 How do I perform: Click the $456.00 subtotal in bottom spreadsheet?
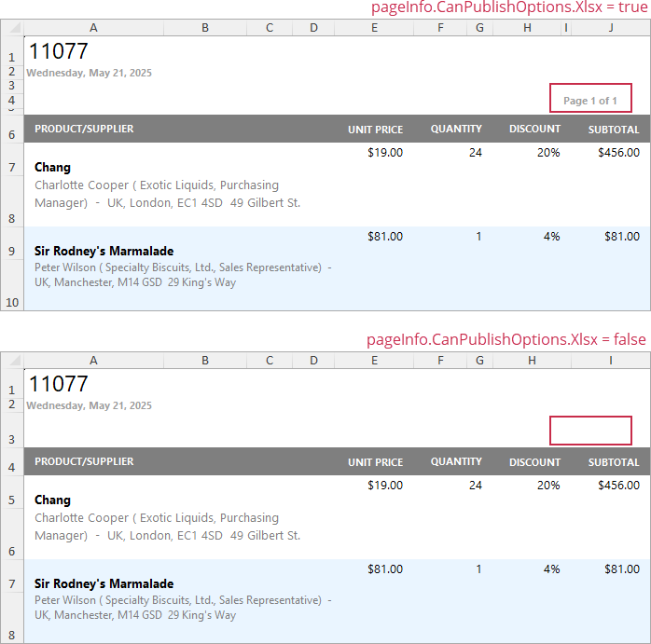pos(618,486)
